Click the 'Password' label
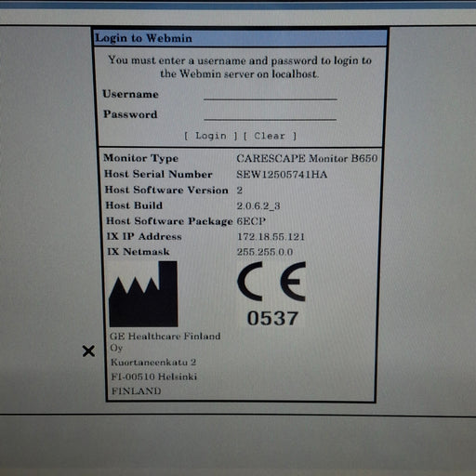Image resolution: width=476 pixels, height=476 pixels. click(130, 114)
